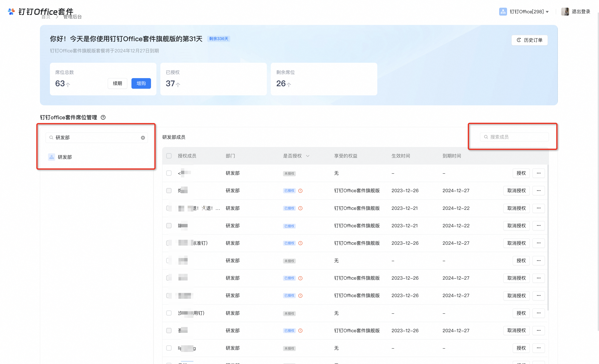Image resolution: width=599 pixels, height=364 pixels.
Task: Click the organization icon beside 钉钉Office[298]
Action: (x=503, y=11)
